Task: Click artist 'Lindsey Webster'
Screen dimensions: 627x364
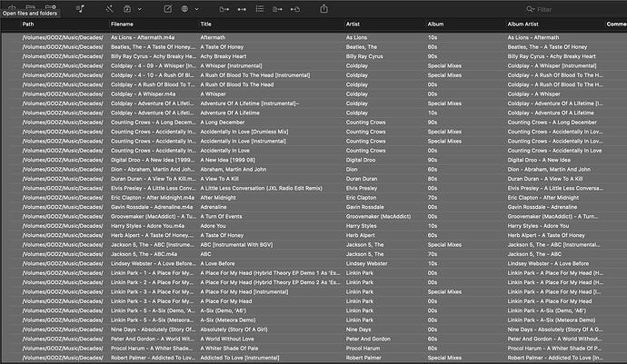Action: [367, 263]
